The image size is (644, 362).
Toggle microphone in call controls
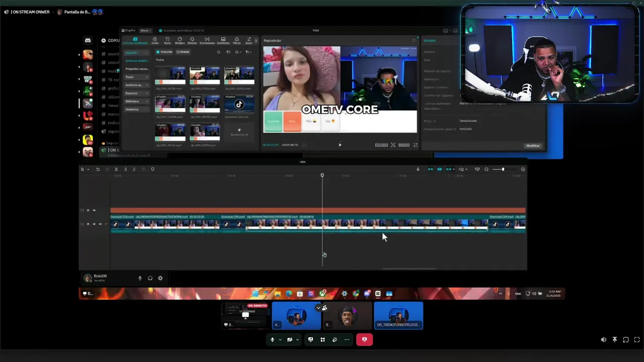pos(272,339)
